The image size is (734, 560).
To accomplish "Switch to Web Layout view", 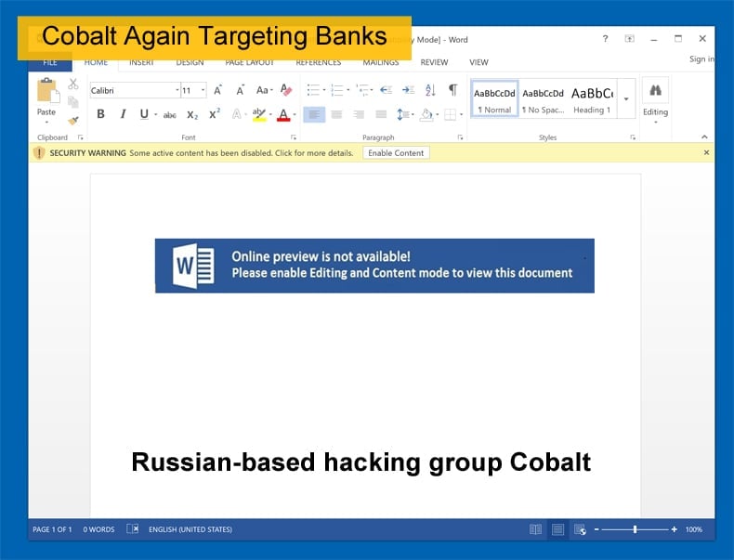I will (x=580, y=529).
